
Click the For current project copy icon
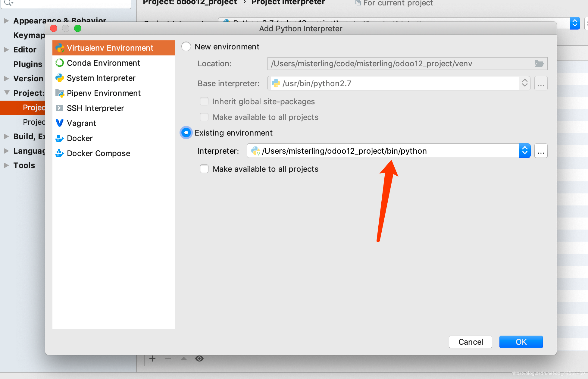tap(358, 3)
